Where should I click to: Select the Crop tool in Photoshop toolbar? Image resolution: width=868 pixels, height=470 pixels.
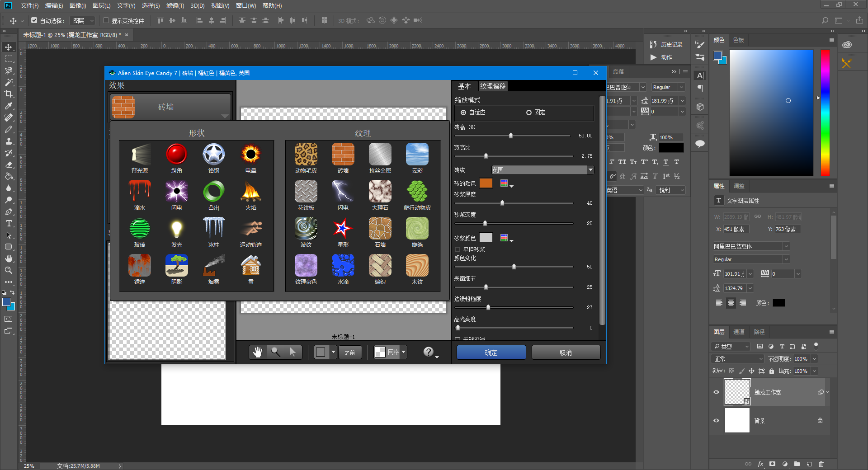9,94
